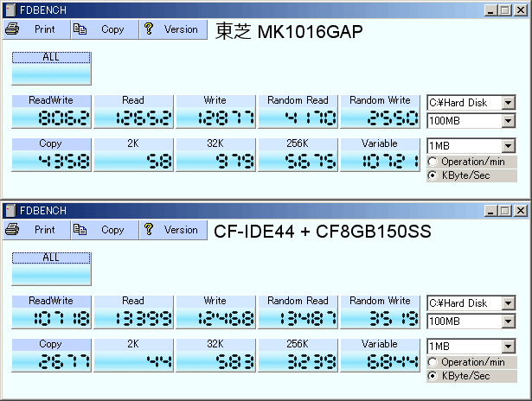Screen dimensions: 532x401
Task: Click the top FDBENCH title bar app icon
Action: click(x=10, y=10)
